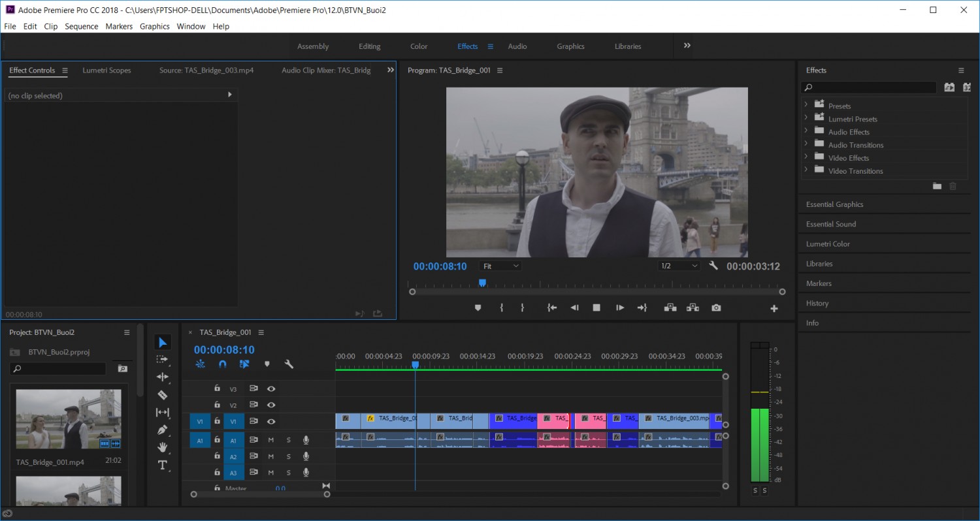The height and width of the screenshot is (521, 980).
Task: Click the Mark In bracket button
Action: (501, 308)
